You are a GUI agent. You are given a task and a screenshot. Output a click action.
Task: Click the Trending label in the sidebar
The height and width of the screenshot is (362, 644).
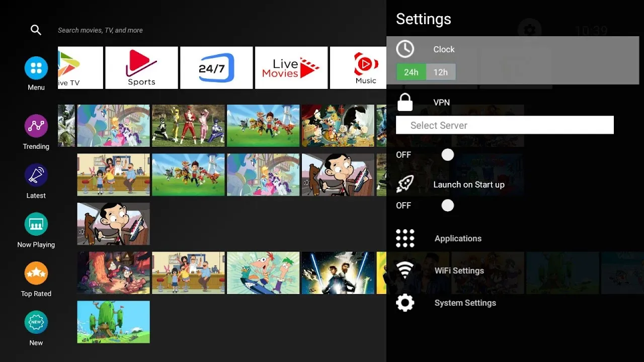[x=36, y=147]
